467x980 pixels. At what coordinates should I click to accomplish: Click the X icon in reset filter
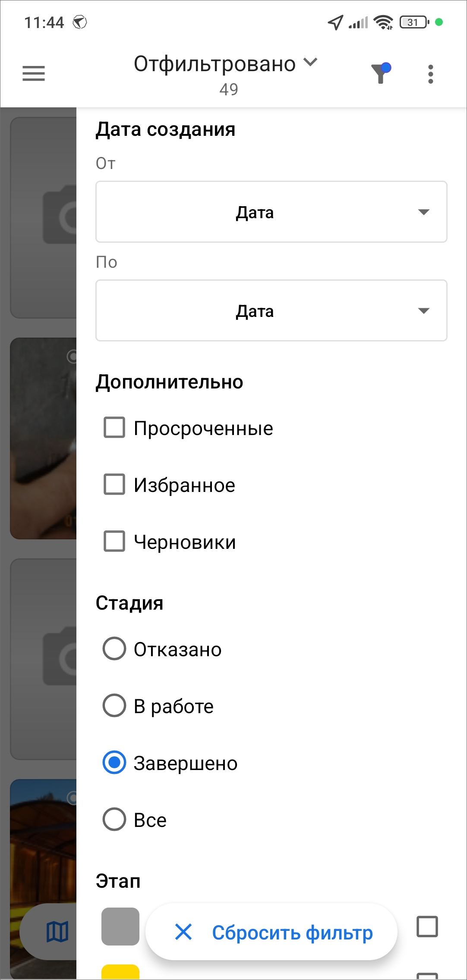(183, 932)
